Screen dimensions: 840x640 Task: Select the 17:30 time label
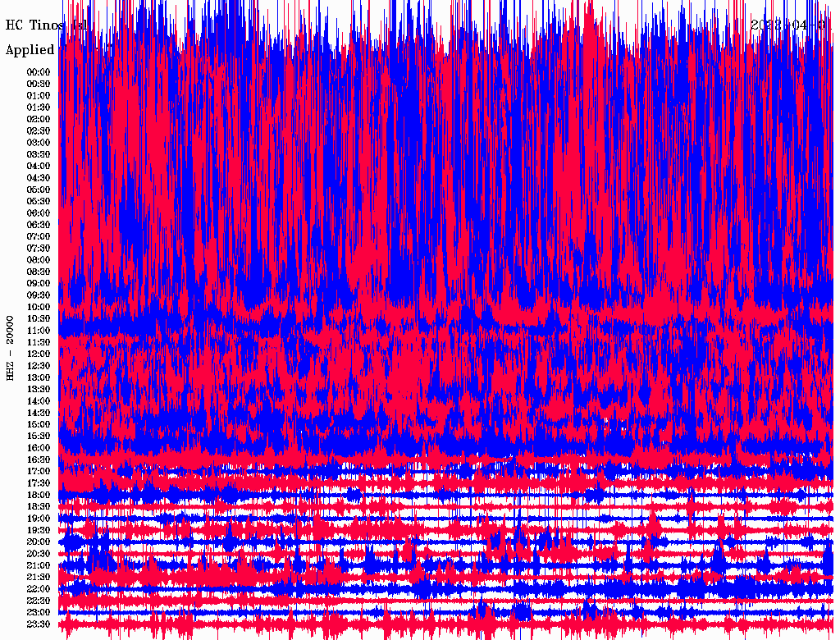click(x=39, y=483)
